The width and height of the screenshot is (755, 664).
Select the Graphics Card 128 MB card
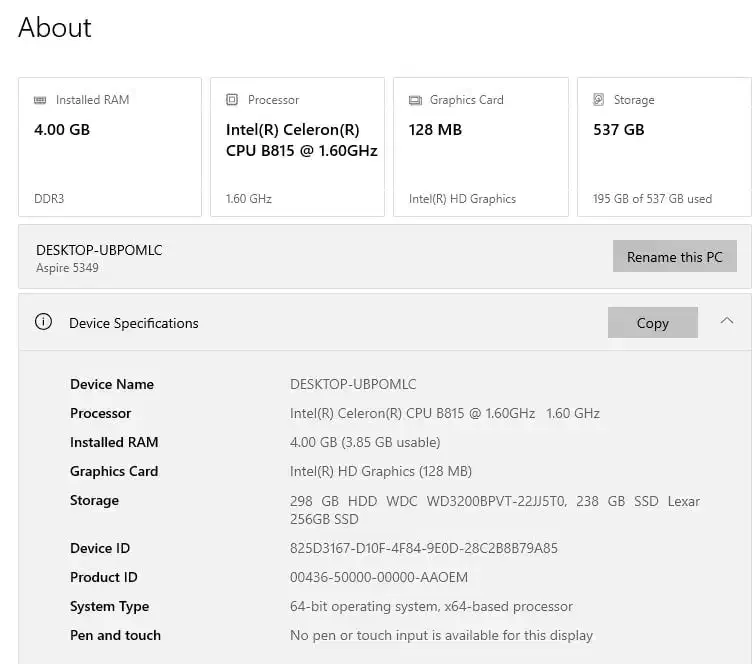coord(480,147)
